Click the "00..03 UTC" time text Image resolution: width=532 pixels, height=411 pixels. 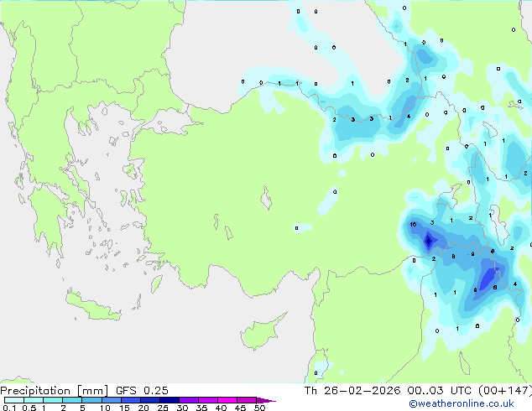point(439,391)
